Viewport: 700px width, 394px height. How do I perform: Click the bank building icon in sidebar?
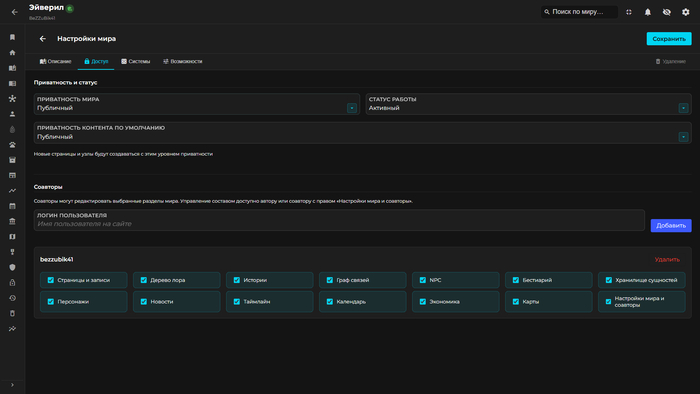click(12, 221)
